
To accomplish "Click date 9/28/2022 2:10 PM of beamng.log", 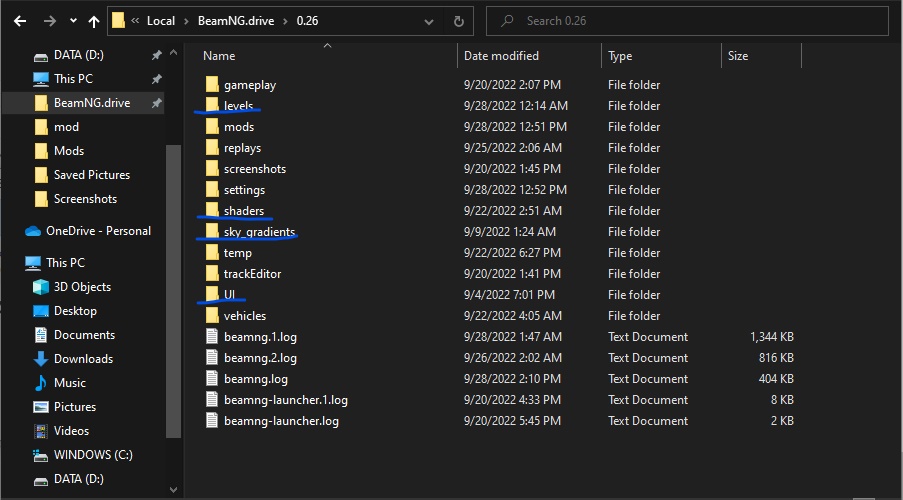I will pyautogui.click(x=512, y=379).
